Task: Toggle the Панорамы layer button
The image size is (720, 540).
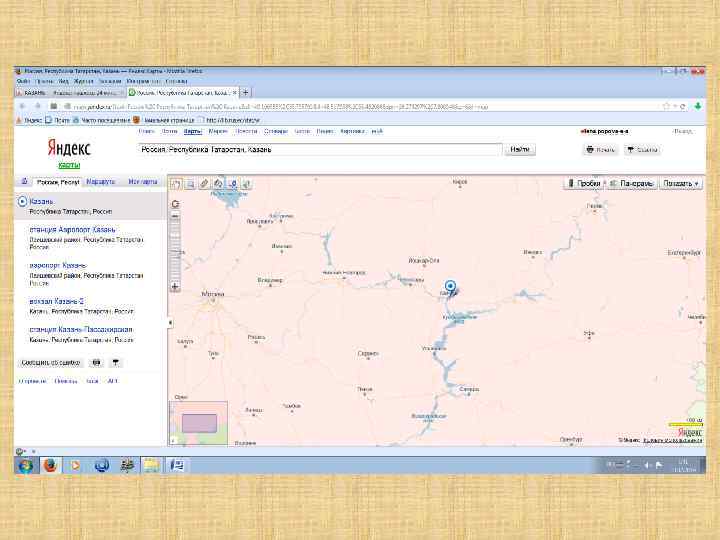Action: pos(632,183)
